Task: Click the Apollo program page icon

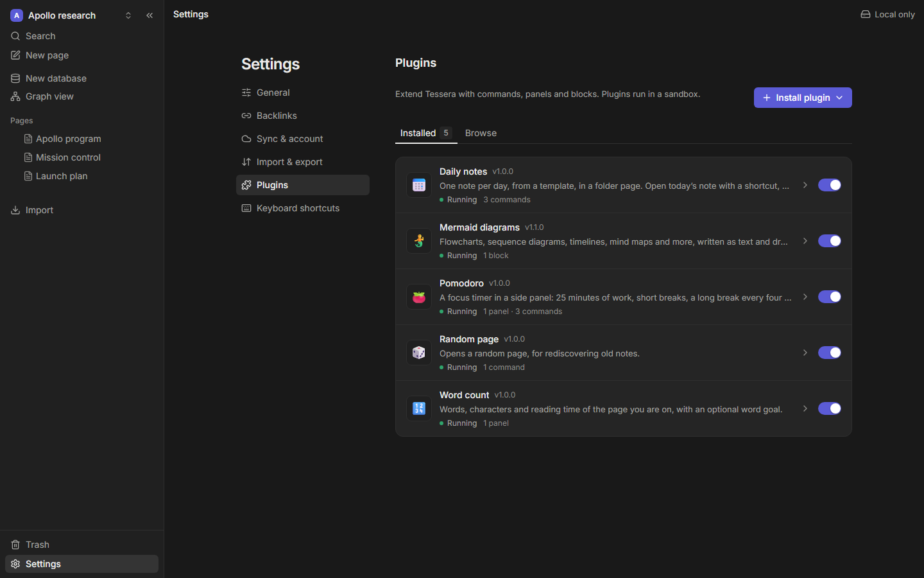Action: click(x=28, y=139)
